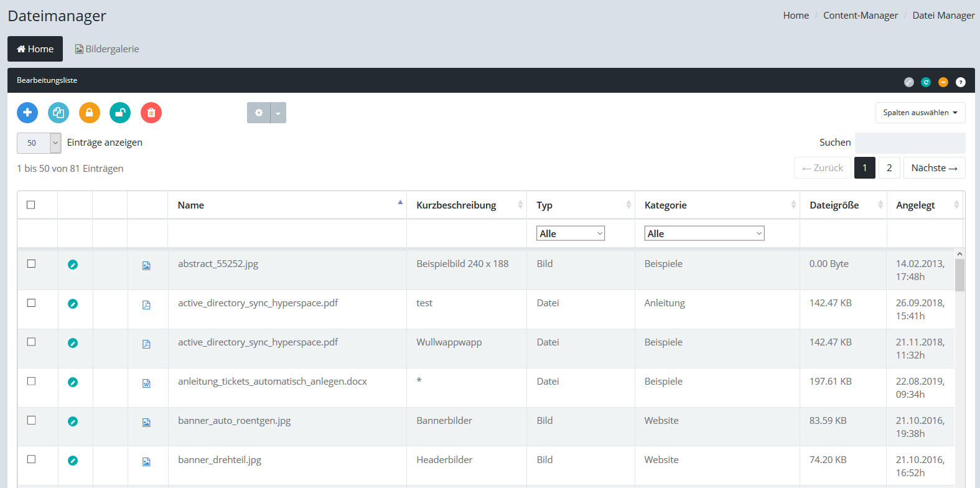Viewport: 980px width, 488px height.
Task: Toggle the select-all checkbox in table header
Action: [x=31, y=205]
